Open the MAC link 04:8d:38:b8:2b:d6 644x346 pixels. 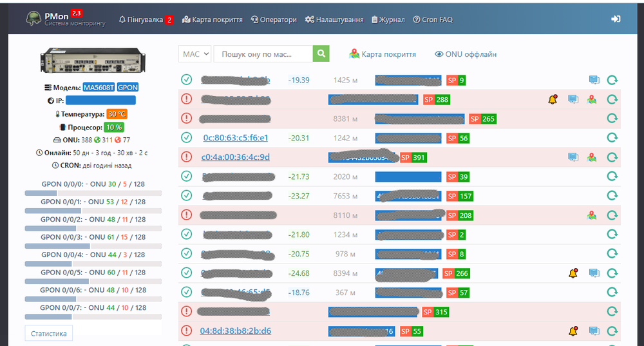(x=235, y=331)
